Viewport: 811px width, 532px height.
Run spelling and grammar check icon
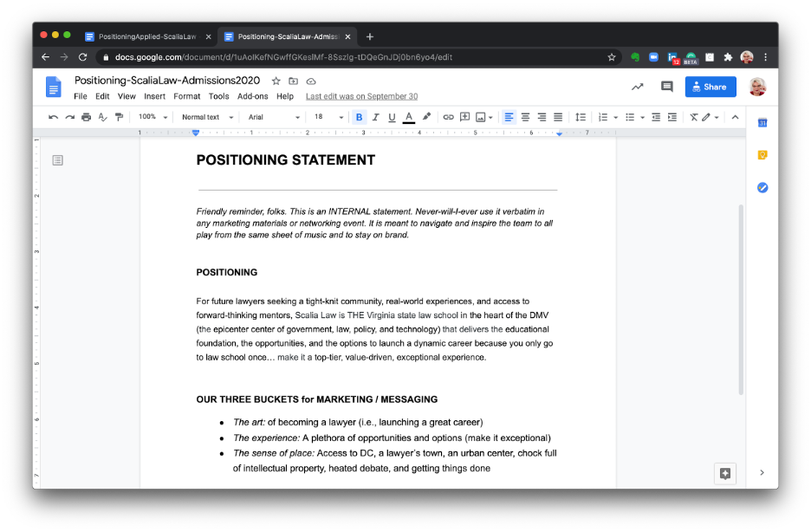(103, 117)
